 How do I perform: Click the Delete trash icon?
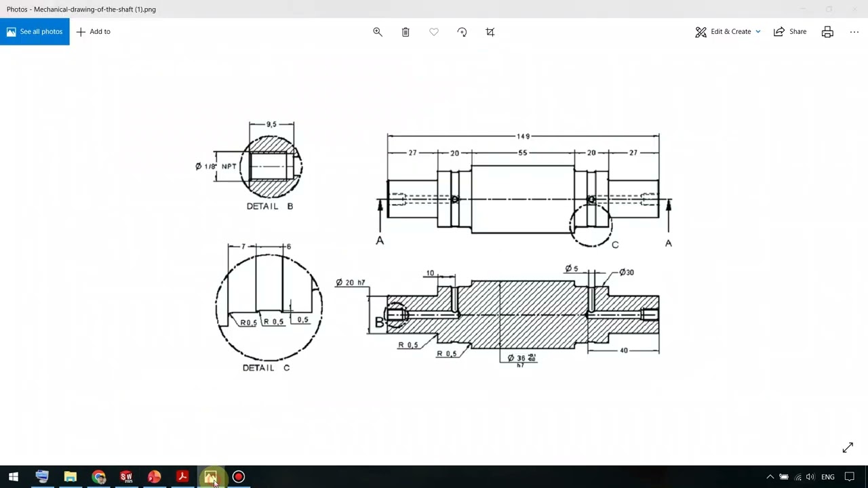[406, 32]
